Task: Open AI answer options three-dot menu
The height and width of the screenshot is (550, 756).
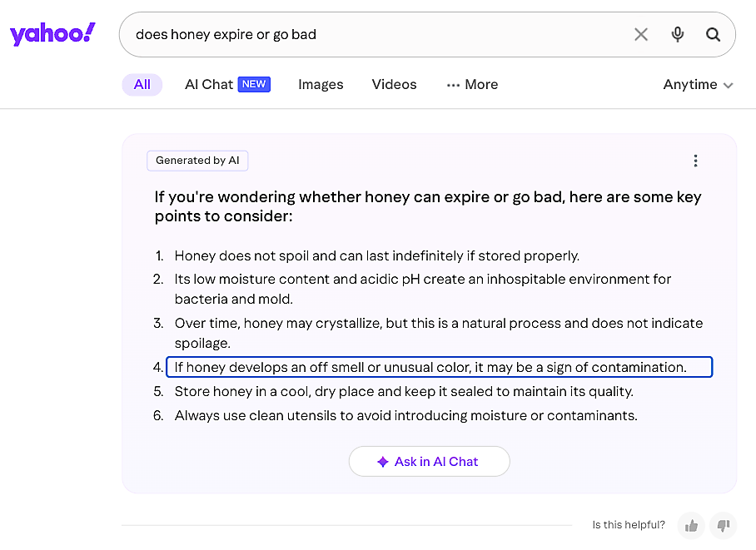Action: point(695,161)
